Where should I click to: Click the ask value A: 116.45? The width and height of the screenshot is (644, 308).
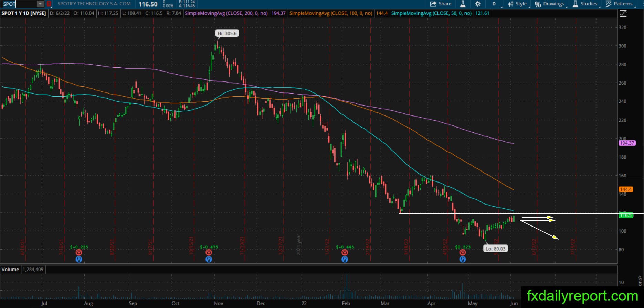click(x=187, y=6)
